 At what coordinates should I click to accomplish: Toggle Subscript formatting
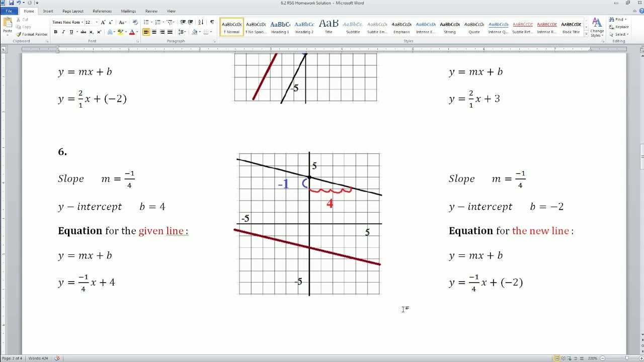91,32
